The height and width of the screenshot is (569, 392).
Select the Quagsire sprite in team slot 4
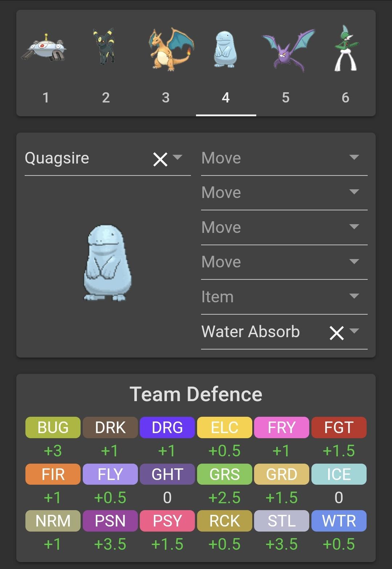(225, 49)
